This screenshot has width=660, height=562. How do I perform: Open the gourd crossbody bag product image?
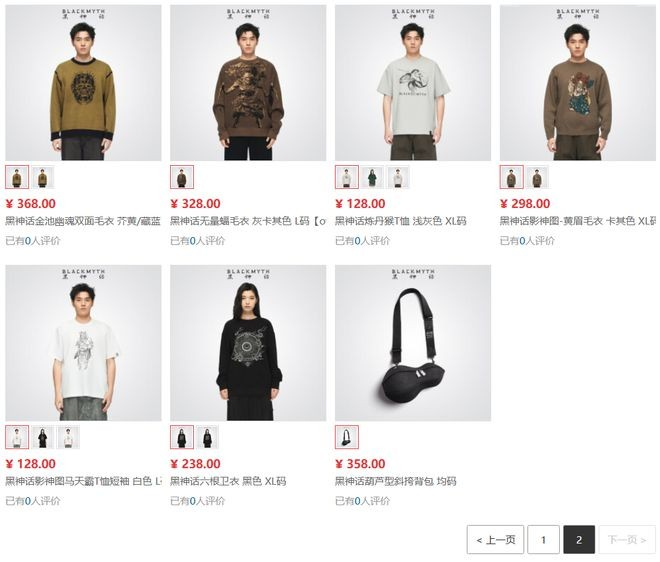[413, 343]
